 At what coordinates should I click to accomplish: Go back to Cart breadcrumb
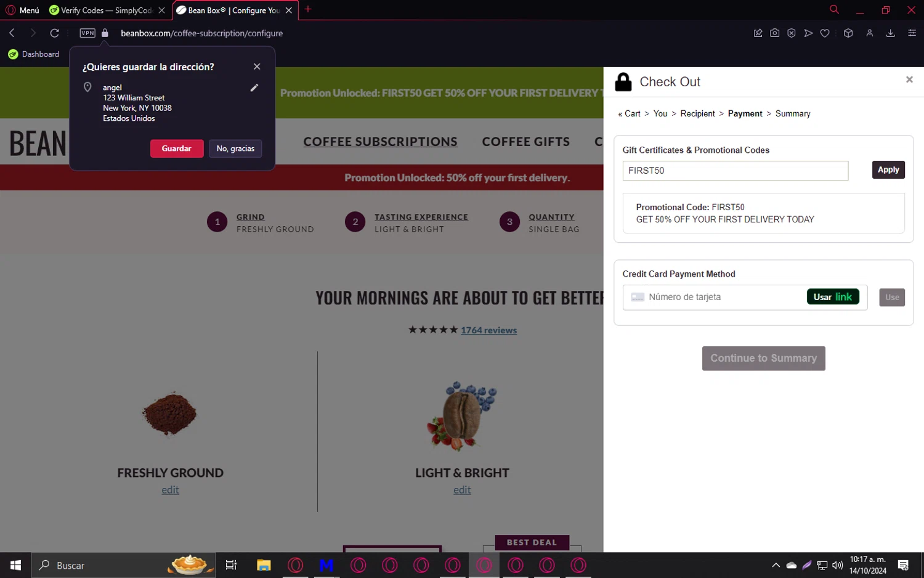coord(630,113)
